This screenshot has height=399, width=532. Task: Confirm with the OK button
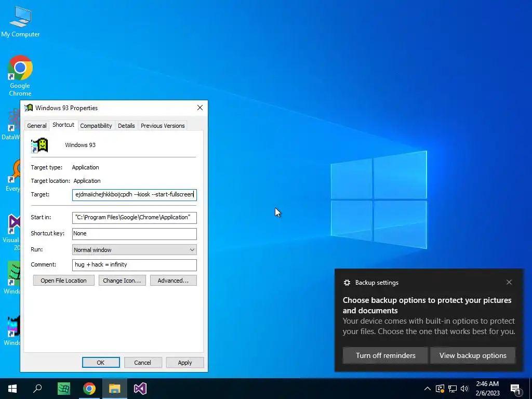point(101,362)
